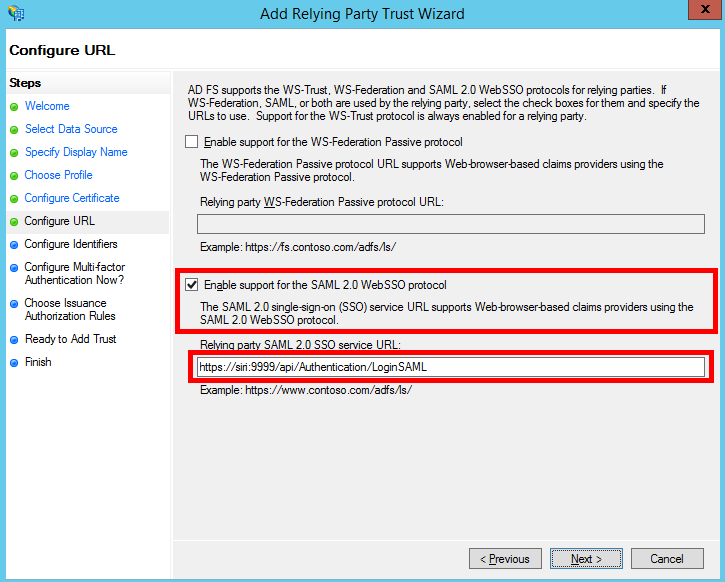Select Choose Issuance Authorization Rules step
The height and width of the screenshot is (582, 725).
click(x=70, y=309)
